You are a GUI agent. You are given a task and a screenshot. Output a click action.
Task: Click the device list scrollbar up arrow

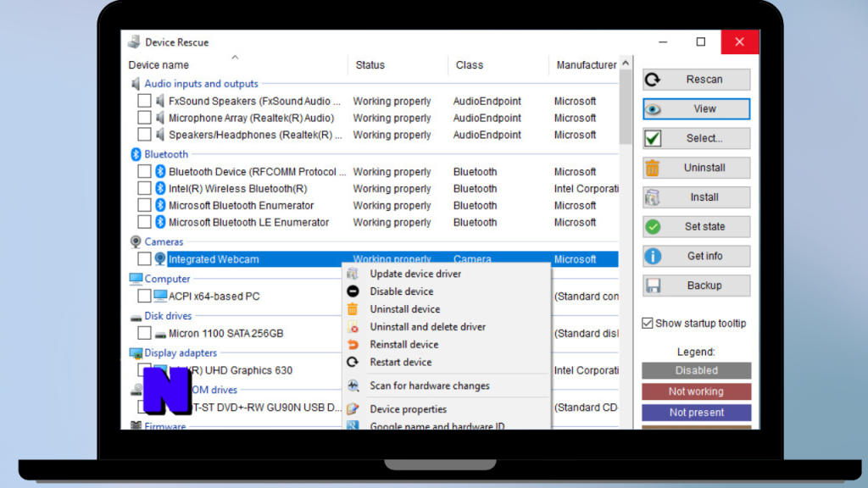pyautogui.click(x=626, y=63)
